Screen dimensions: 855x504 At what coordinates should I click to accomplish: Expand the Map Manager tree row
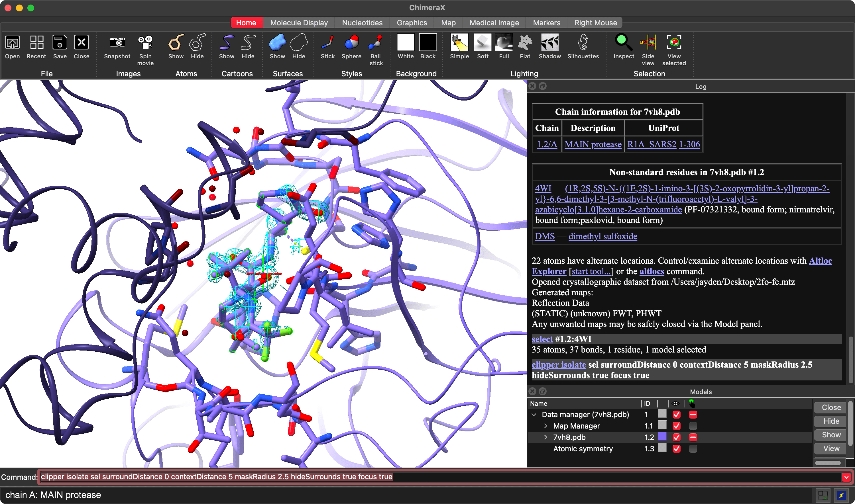pos(545,426)
